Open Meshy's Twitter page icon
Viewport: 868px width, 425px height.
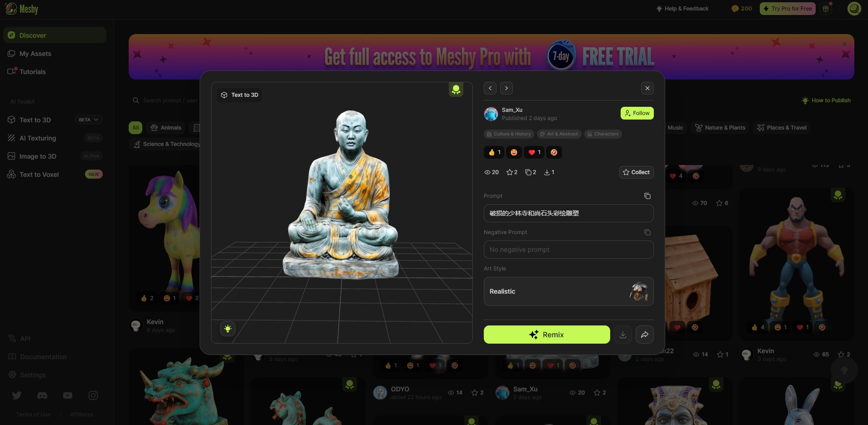click(17, 395)
